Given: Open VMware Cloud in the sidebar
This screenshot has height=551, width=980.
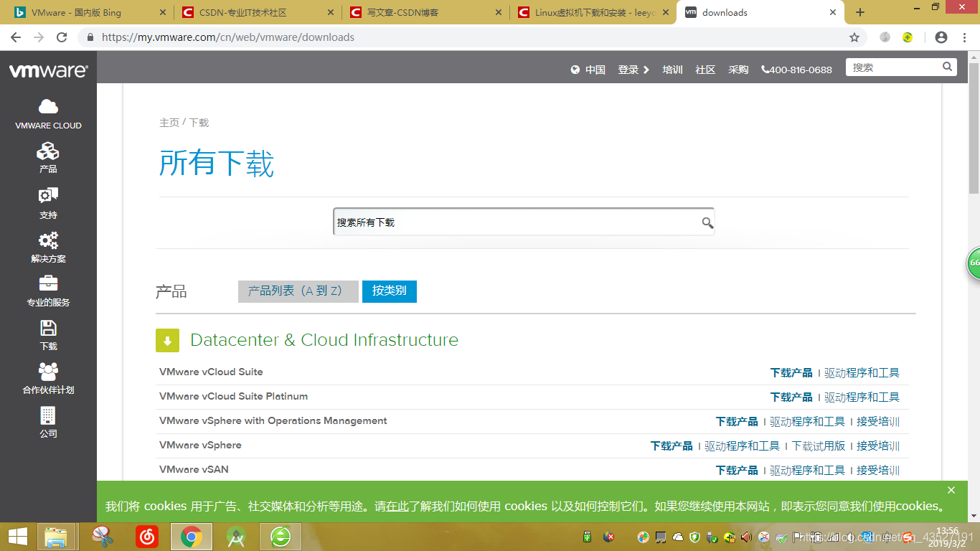Looking at the screenshot, I should pos(48,115).
